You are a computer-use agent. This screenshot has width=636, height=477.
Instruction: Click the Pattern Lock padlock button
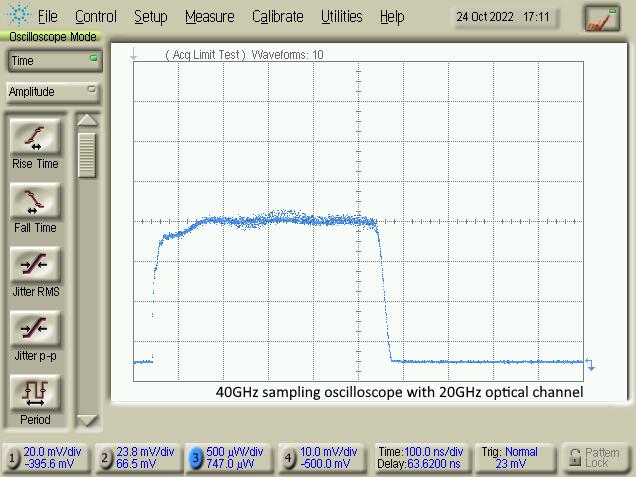[x=596, y=457]
